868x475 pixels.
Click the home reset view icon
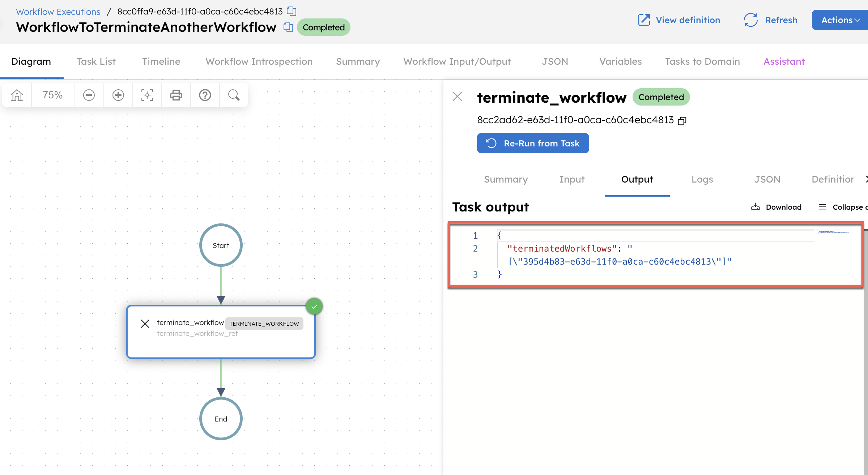[17, 95]
